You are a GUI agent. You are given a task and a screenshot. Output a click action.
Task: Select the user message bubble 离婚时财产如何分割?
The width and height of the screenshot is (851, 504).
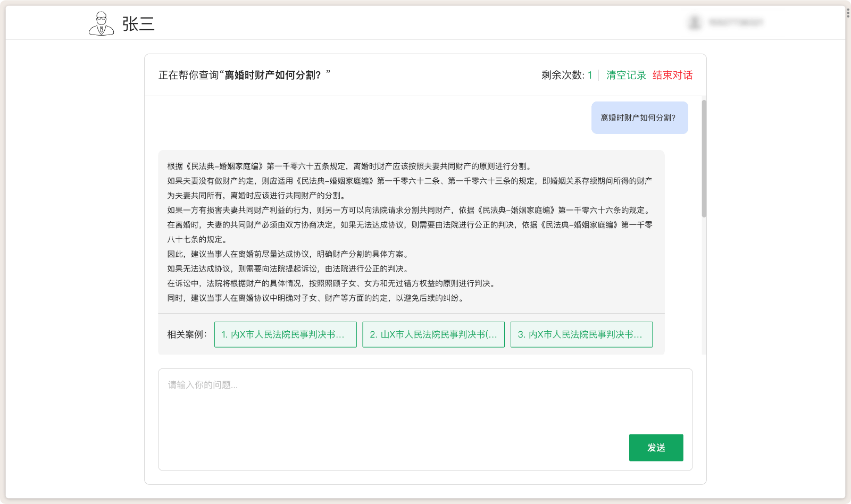[x=639, y=117]
